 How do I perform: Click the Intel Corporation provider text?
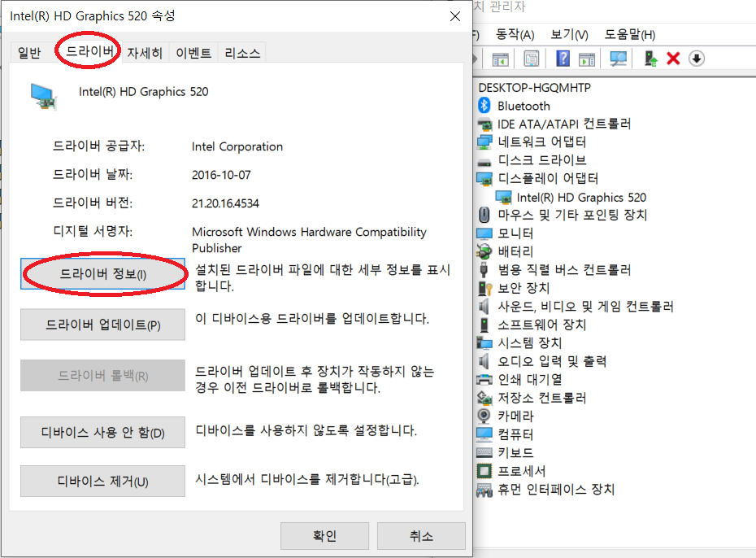pyautogui.click(x=237, y=146)
